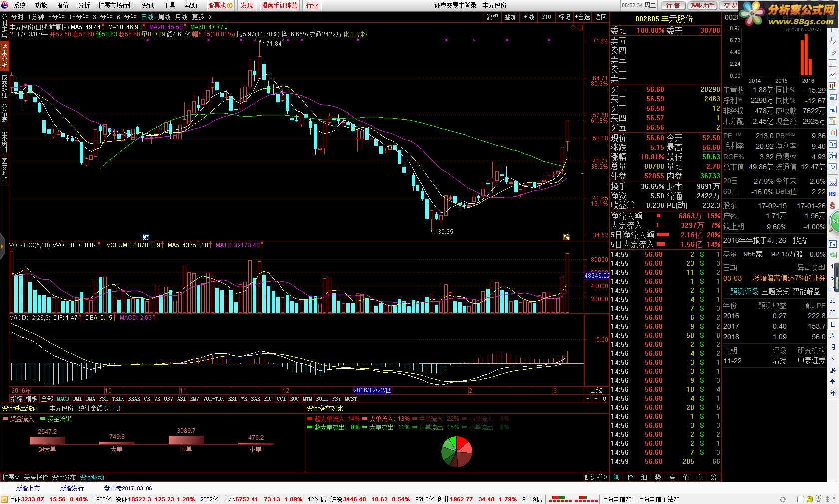Click the double up-arrow icon in status bar
Screen dimensions: 839x504
(x=828, y=499)
